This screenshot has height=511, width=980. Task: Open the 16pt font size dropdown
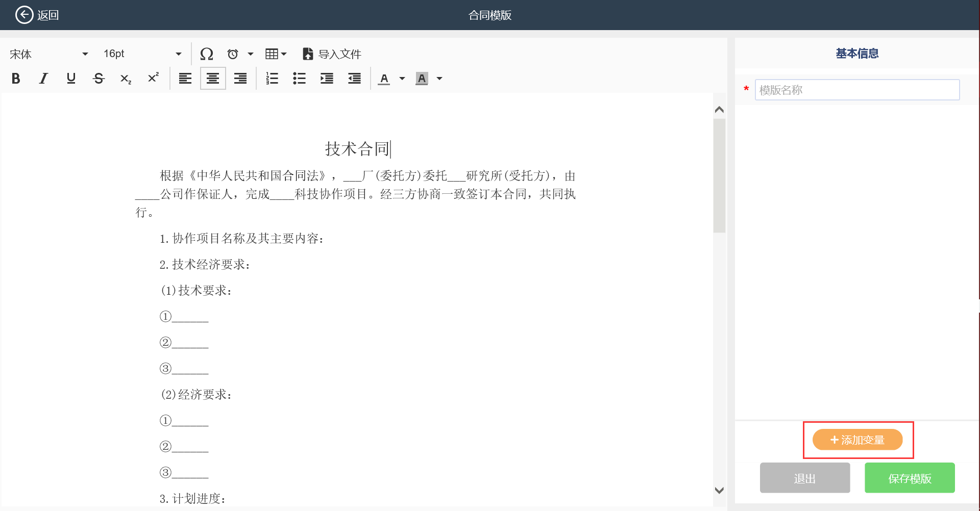tap(142, 54)
